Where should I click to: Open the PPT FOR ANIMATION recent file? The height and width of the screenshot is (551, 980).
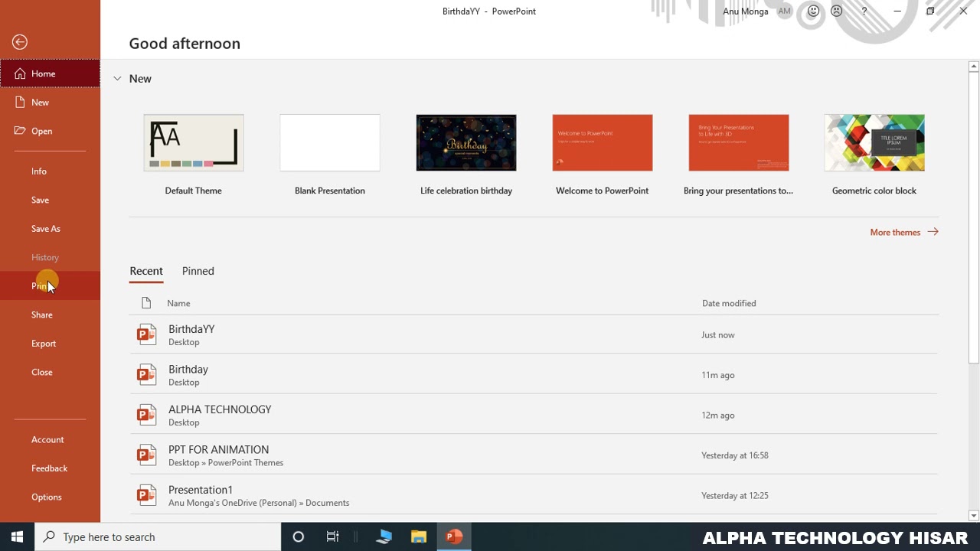(534, 455)
